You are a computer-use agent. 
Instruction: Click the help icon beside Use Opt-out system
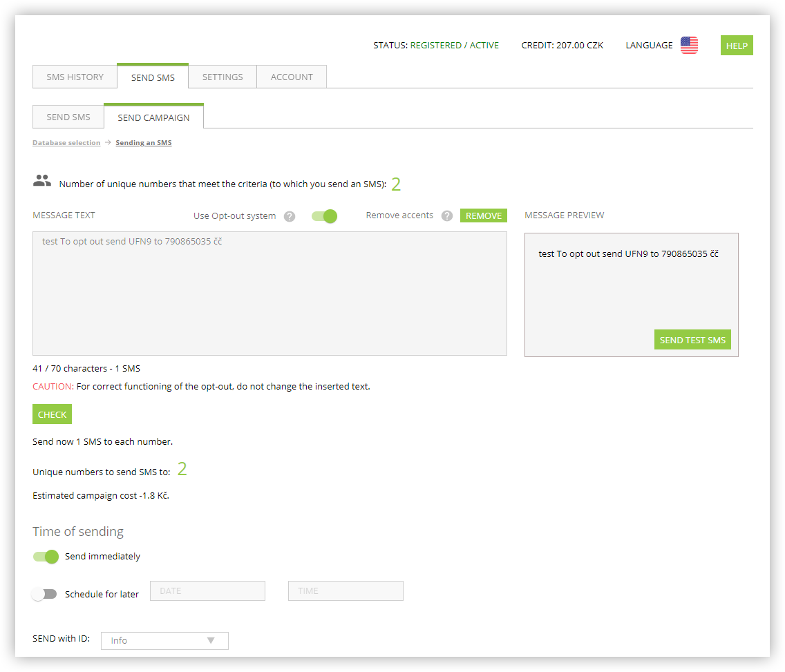[x=290, y=216]
